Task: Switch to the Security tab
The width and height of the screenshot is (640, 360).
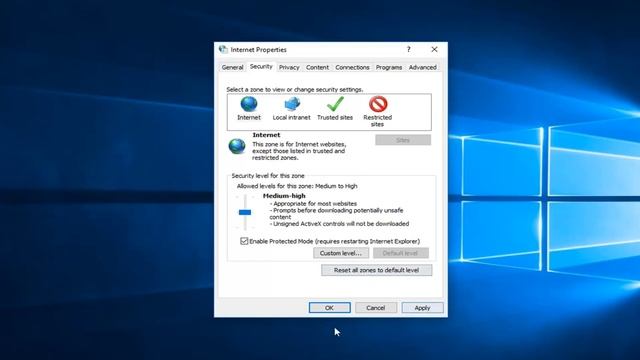Action: pyautogui.click(x=261, y=67)
